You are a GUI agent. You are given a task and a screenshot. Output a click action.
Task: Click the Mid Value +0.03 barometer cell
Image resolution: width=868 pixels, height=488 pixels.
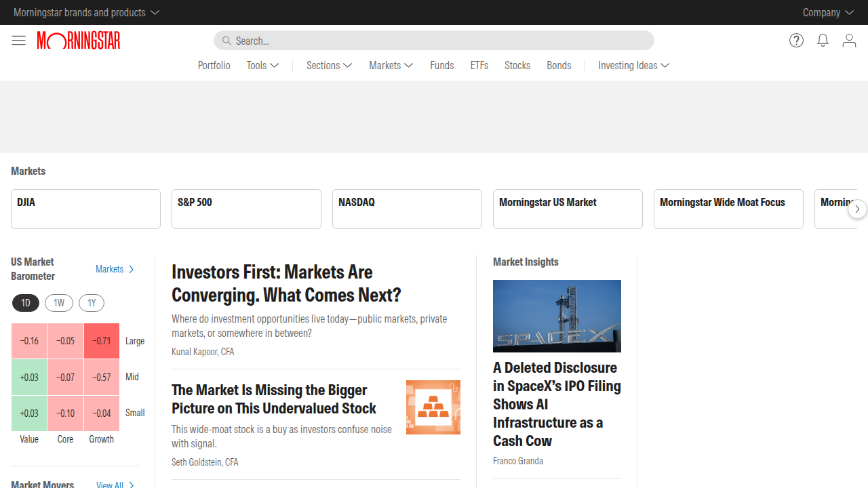click(x=29, y=377)
